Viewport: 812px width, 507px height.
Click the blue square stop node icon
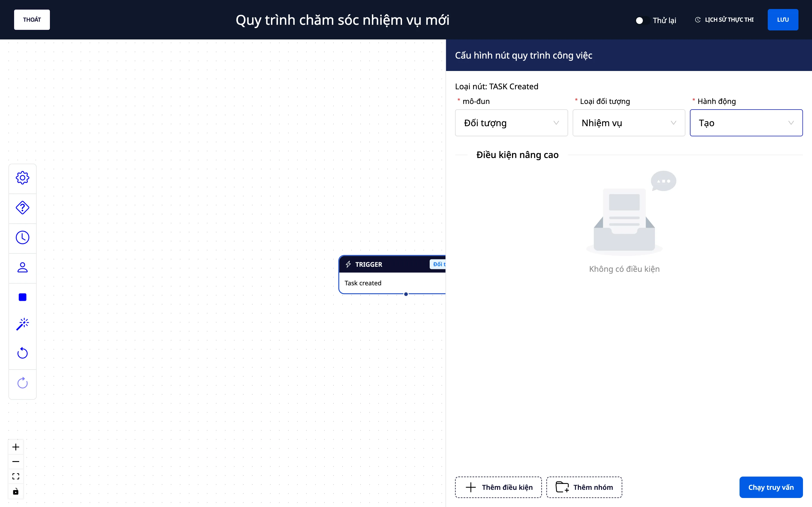pos(23,297)
